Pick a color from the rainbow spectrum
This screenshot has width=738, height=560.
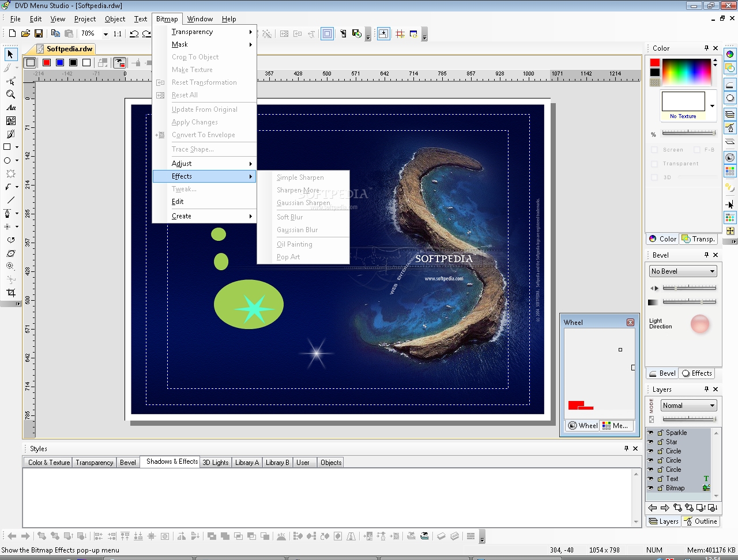click(x=686, y=73)
